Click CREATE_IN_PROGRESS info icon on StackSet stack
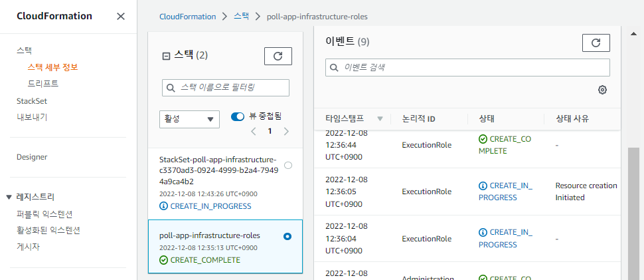 point(163,206)
